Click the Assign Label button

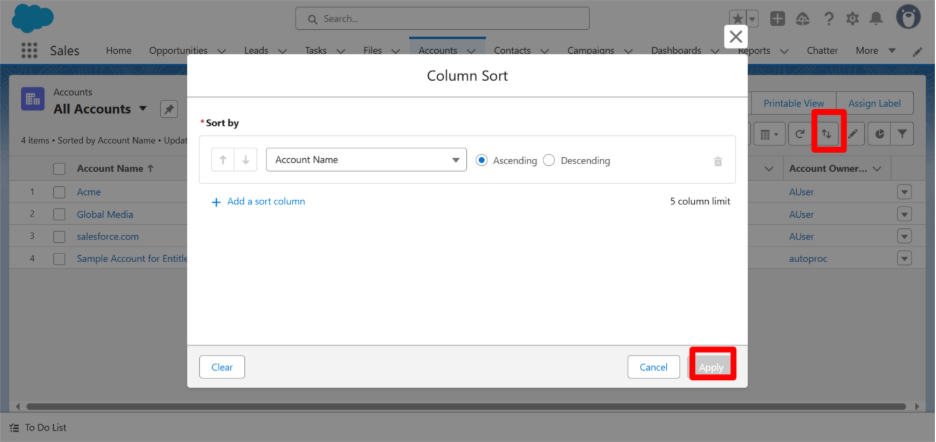point(875,103)
